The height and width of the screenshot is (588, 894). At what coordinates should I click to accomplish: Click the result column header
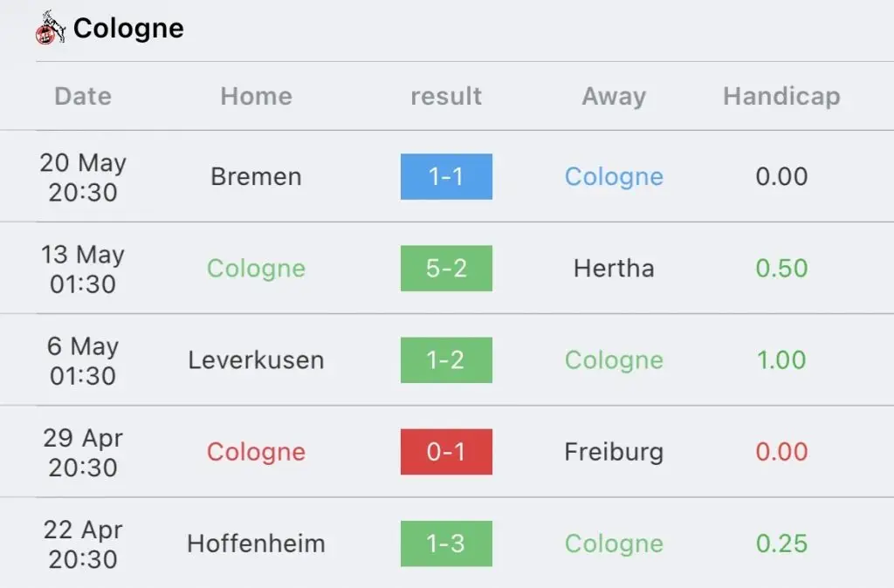point(446,96)
